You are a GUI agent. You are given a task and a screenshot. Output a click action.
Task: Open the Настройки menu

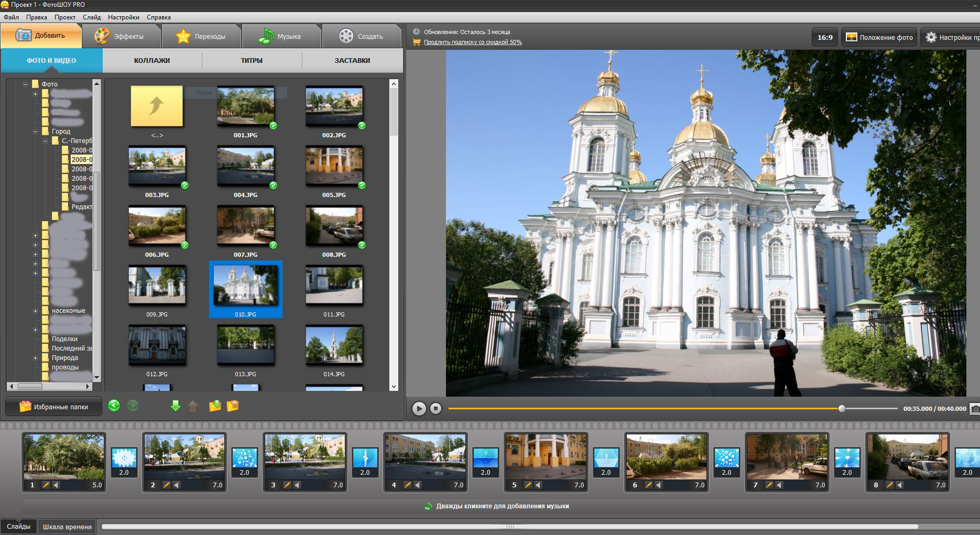[x=123, y=17]
